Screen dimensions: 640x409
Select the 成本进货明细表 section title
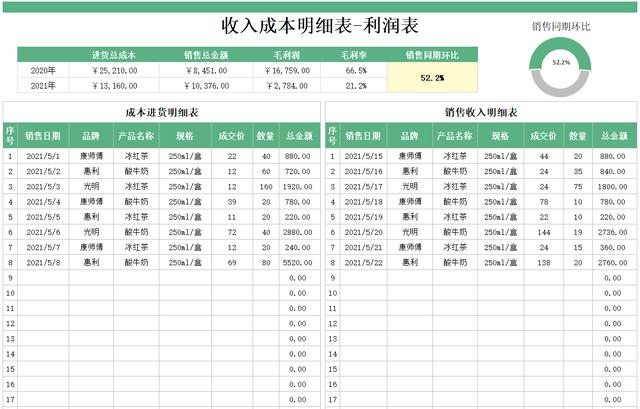162,112
